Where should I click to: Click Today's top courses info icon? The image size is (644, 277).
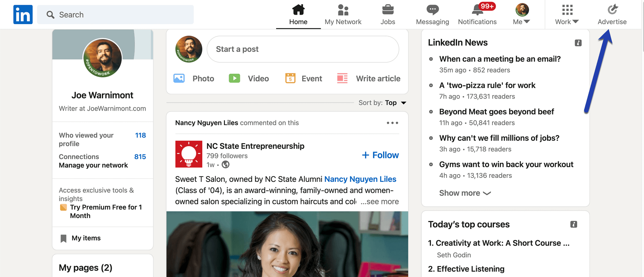(x=573, y=224)
